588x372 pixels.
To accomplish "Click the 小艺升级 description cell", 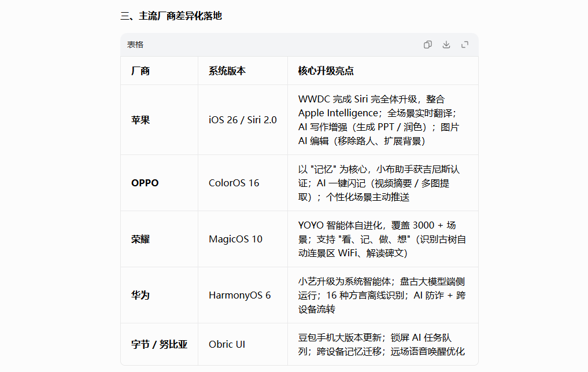I will click(x=383, y=295).
